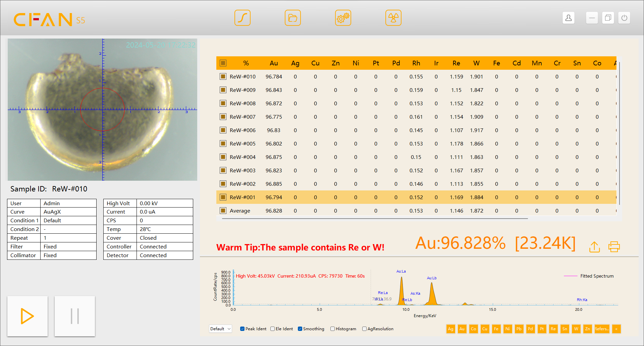The width and height of the screenshot is (644, 346).
Task: Toggle checkbox for row ReW-#004
Action: point(223,157)
